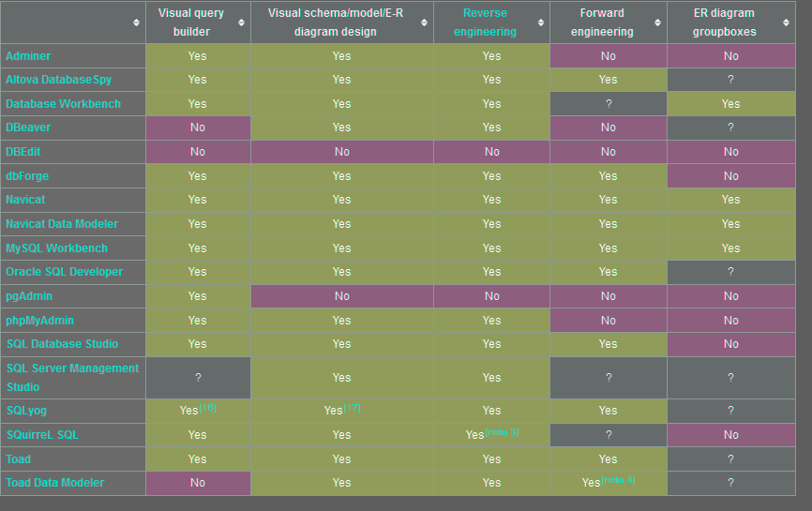Open the Toad Data Modeler link
The image size is (812, 511).
55,483
